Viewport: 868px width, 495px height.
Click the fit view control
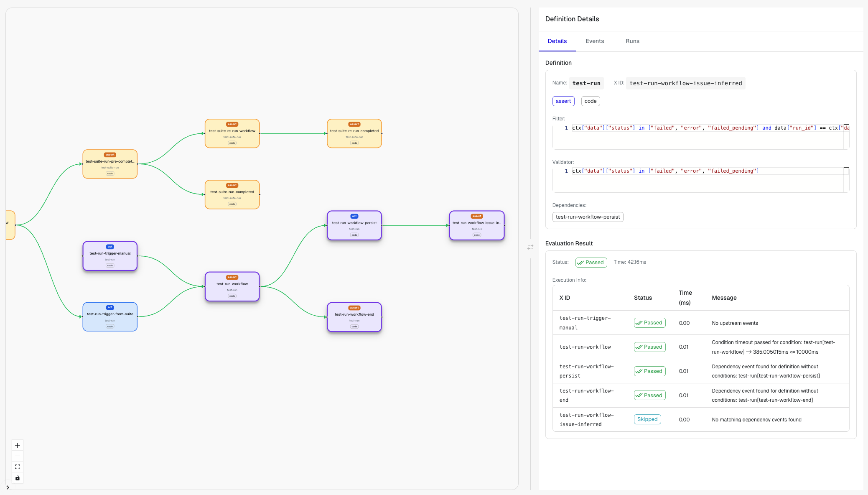click(18, 467)
